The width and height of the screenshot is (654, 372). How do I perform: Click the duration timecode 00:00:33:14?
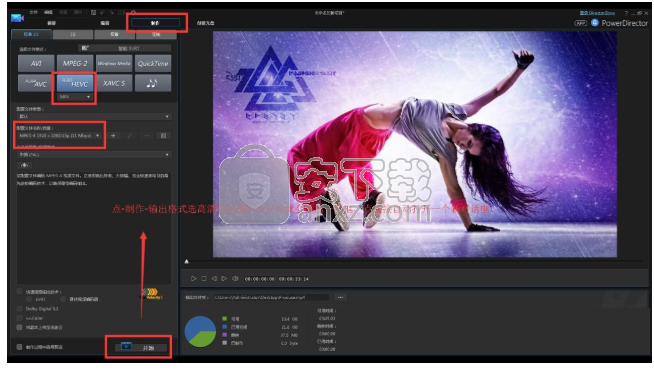click(x=294, y=279)
